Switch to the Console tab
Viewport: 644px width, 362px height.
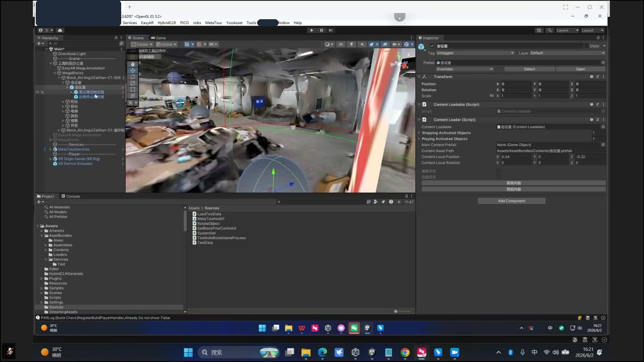(x=71, y=196)
